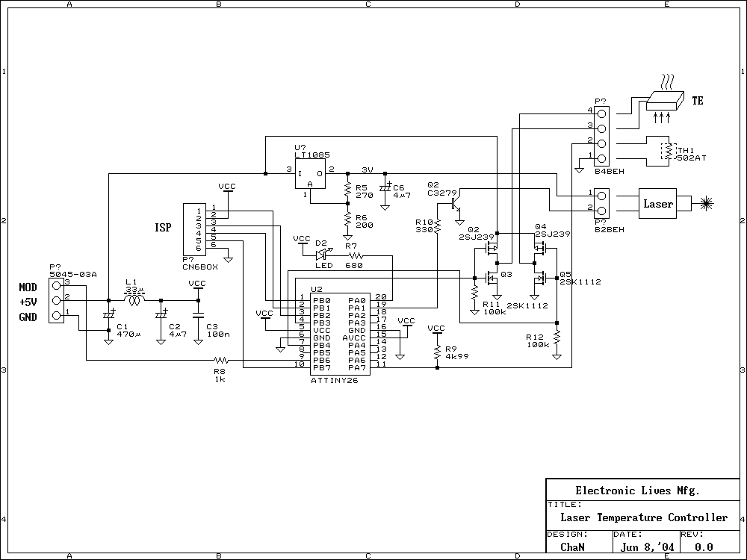
Task: Click the laser beam starburst symbol
Action: 704,202
